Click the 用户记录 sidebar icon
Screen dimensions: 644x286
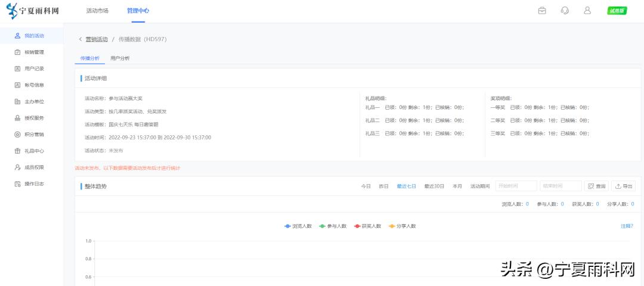coord(17,69)
